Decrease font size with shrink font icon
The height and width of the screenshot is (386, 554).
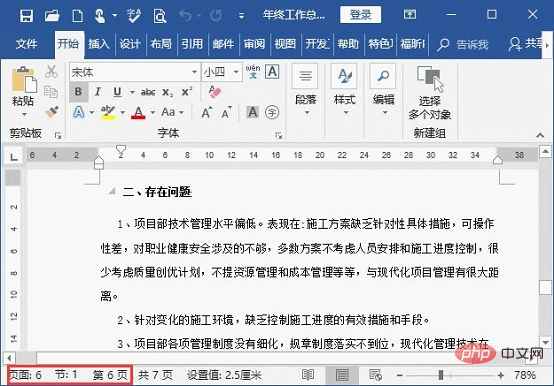(x=226, y=112)
